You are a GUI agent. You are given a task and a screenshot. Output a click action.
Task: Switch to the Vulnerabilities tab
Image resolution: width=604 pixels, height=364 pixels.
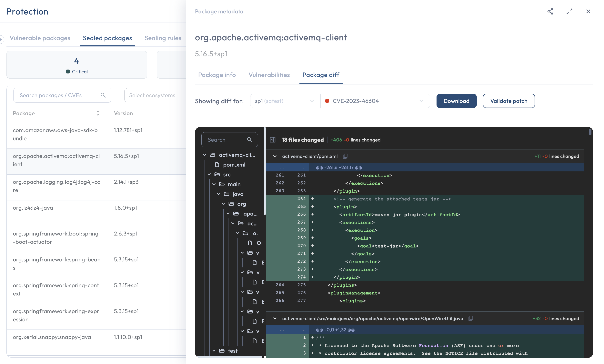click(269, 75)
